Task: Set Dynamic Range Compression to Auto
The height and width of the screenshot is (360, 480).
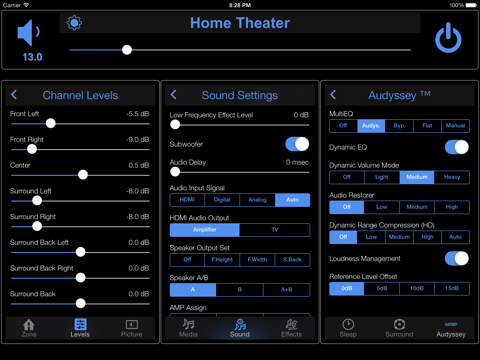Action: [x=455, y=237]
